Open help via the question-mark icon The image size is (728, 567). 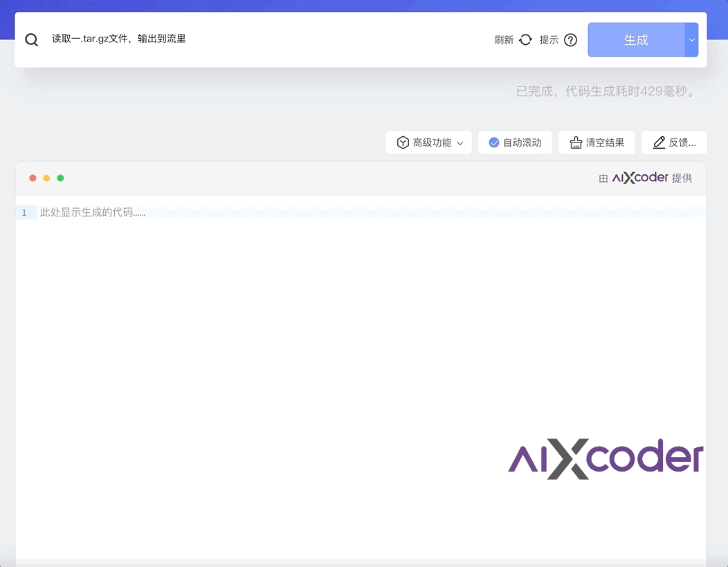[x=570, y=39]
